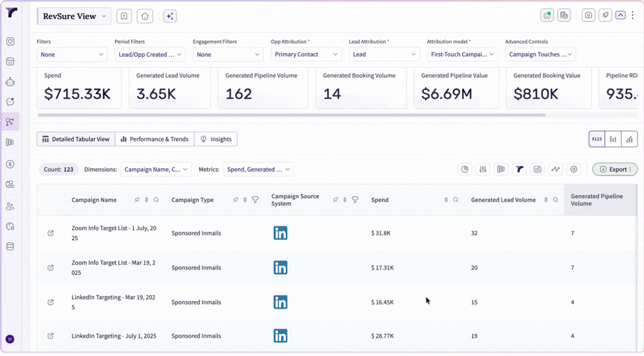Click the camera snapshot icon at top right
The image size is (644, 356).
coord(588,15)
